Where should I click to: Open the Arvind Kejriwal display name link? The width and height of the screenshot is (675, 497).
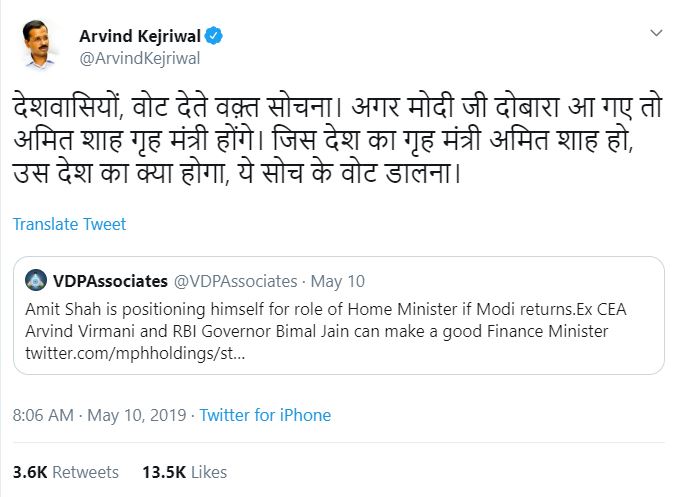140,36
